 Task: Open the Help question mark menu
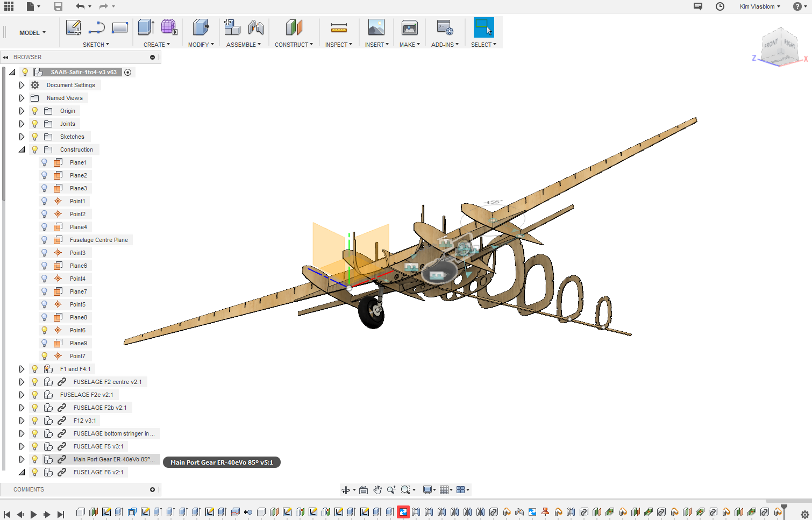point(800,6)
